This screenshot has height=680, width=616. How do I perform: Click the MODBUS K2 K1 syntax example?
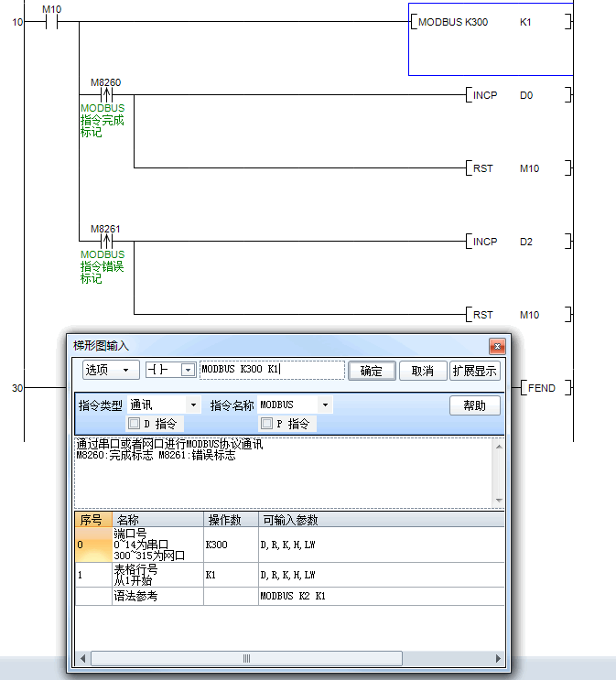[x=293, y=597]
